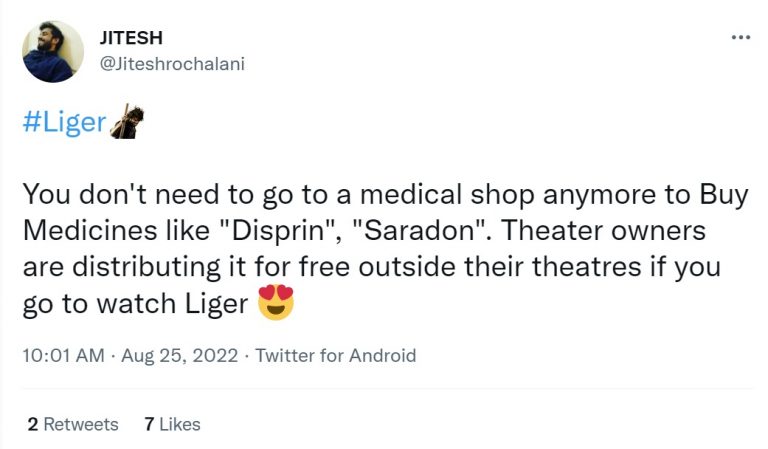The width and height of the screenshot is (768, 449).
Task: Click the Aug 25, 2022 date
Action: point(180,355)
